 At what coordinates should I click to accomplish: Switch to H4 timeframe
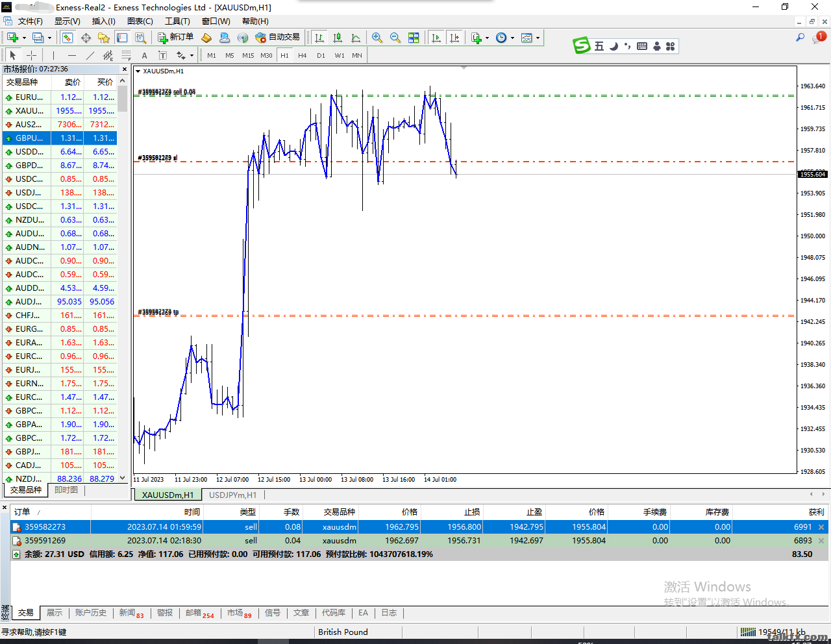303,55
